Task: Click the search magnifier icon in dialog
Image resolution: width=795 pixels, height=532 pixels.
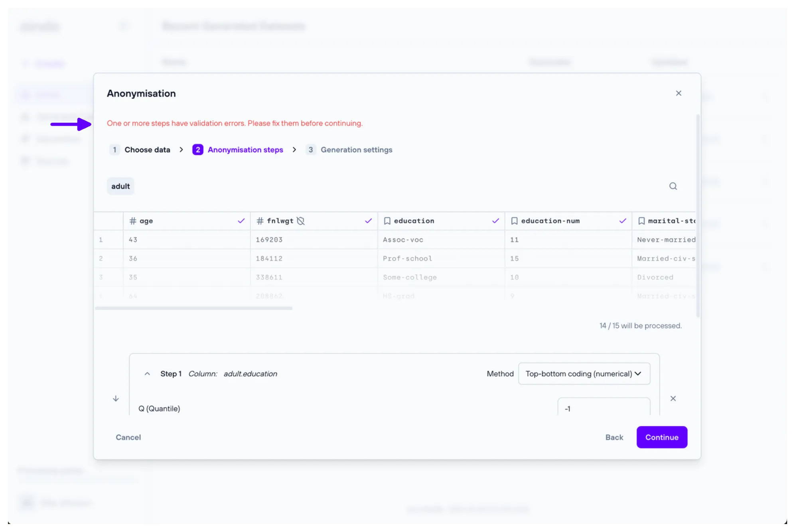Action: click(673, 186)
